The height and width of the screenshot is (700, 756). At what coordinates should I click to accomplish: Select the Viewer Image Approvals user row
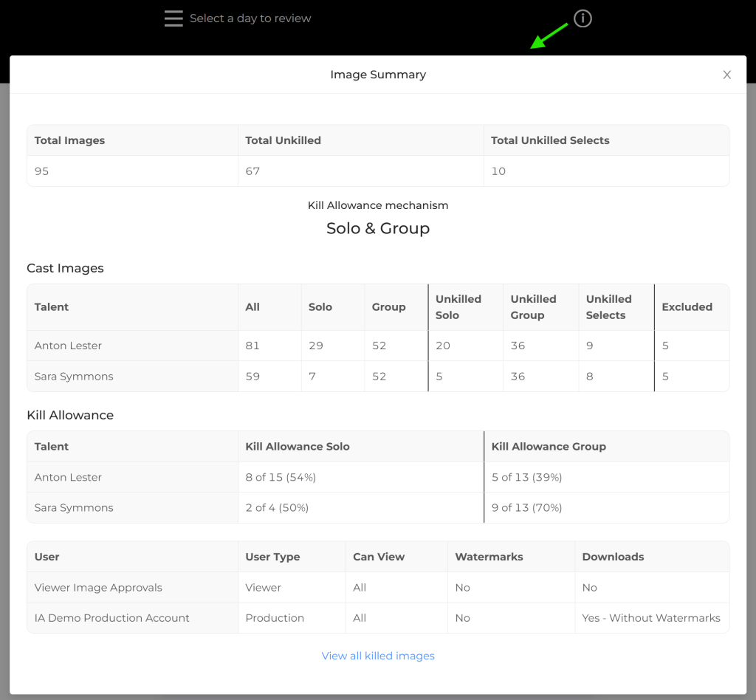(x=98, y=588)
